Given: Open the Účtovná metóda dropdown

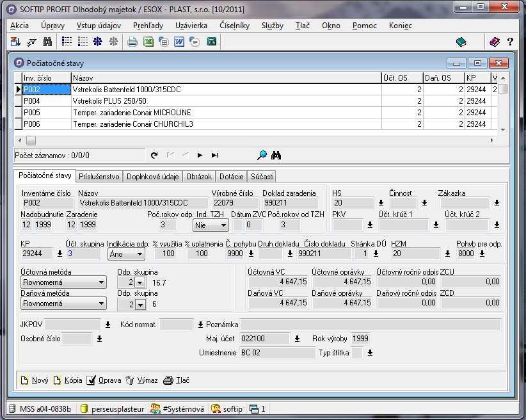Looking at the screenshot, I should click(x=64, y=282).
